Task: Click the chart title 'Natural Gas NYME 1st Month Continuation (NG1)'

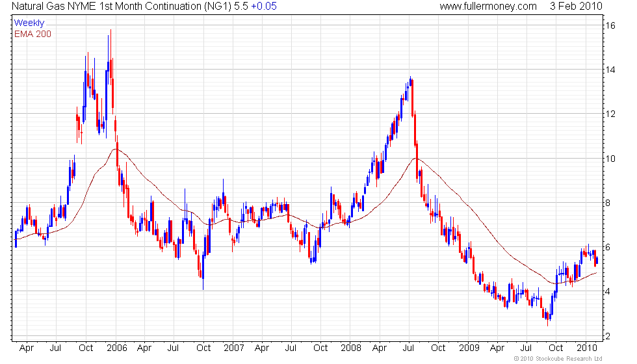Action: (122, 6)
